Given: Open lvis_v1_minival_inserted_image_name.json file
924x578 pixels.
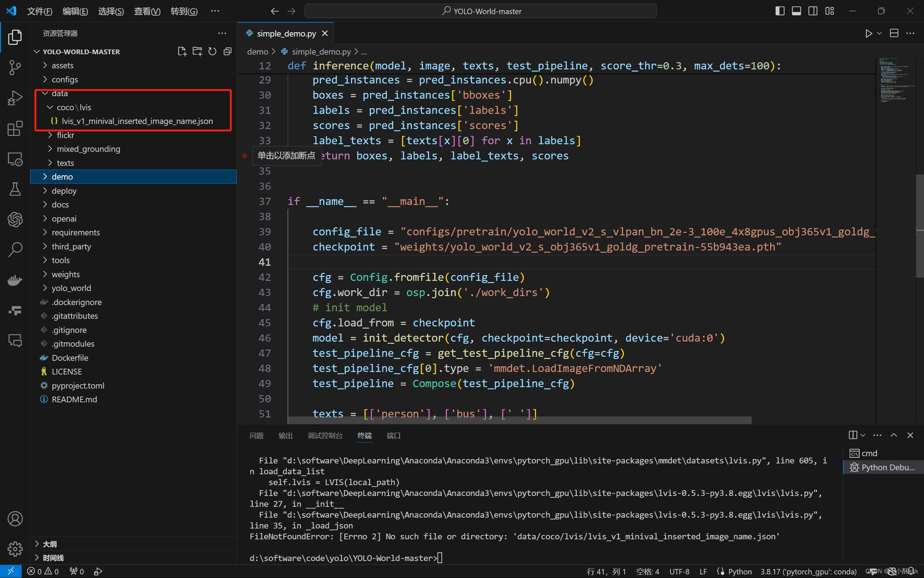Looking at the screenshot, I should click(x=137, y=120).
